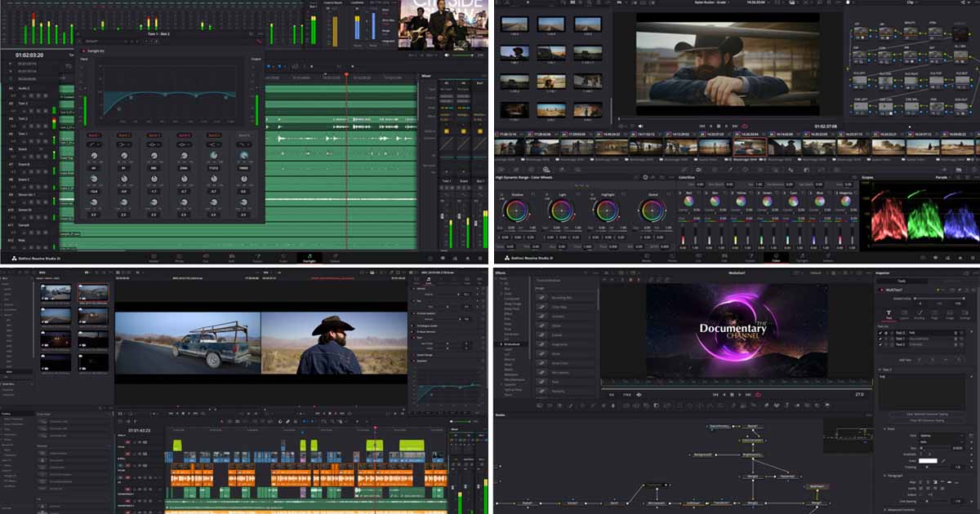Uncheck Text 1 row checkbox in Fusion inspector
Viewport: 980px width, 514px height.
point(880,339)
